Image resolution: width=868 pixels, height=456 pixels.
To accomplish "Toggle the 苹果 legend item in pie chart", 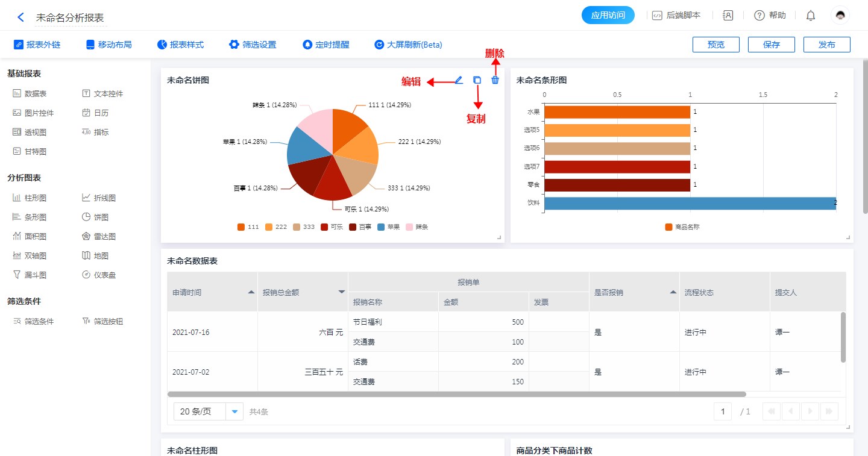I will pyautogui.click(x=388, y=227).
